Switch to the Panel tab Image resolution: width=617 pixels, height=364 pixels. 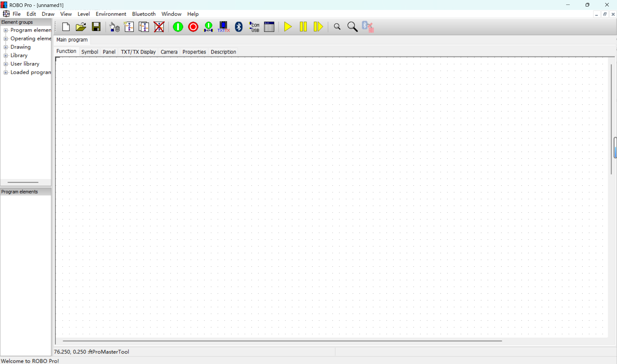[109, 52]
